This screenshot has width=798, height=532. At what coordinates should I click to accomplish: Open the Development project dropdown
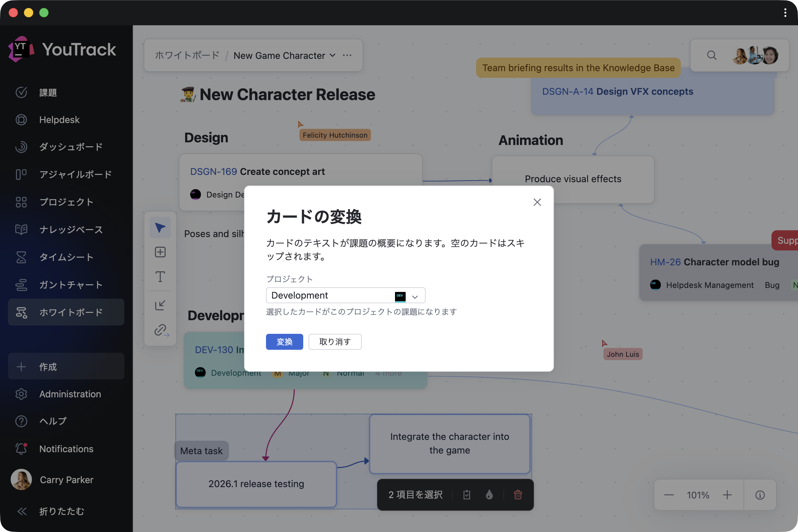tap(345, 295)
